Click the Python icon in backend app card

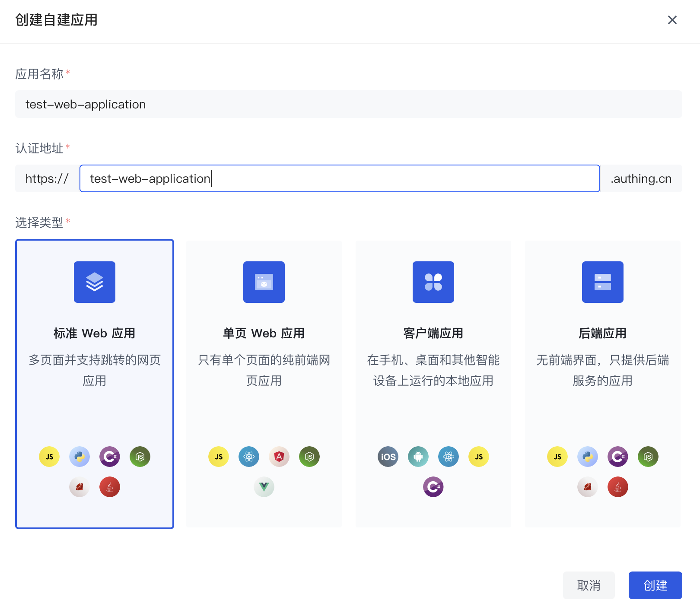pos(588,457)
